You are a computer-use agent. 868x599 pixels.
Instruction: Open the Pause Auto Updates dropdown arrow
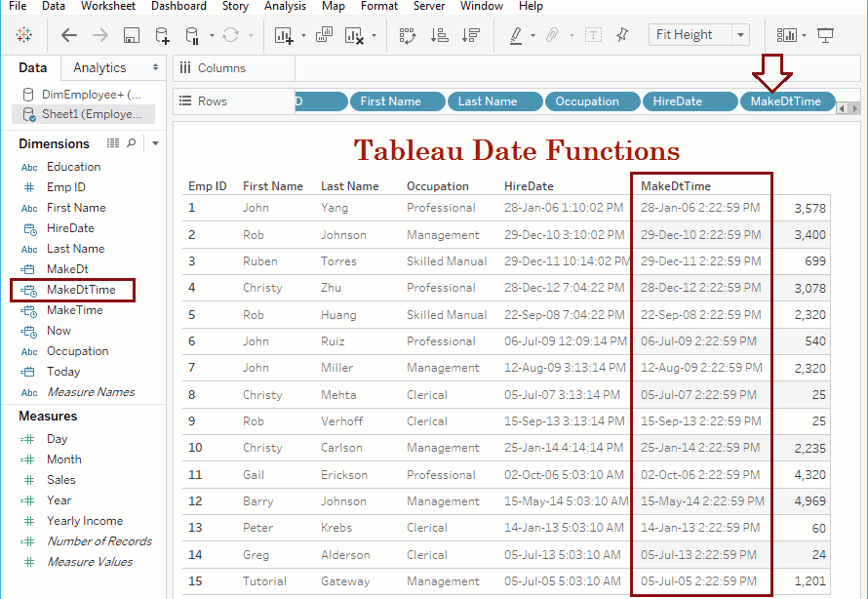212,36
